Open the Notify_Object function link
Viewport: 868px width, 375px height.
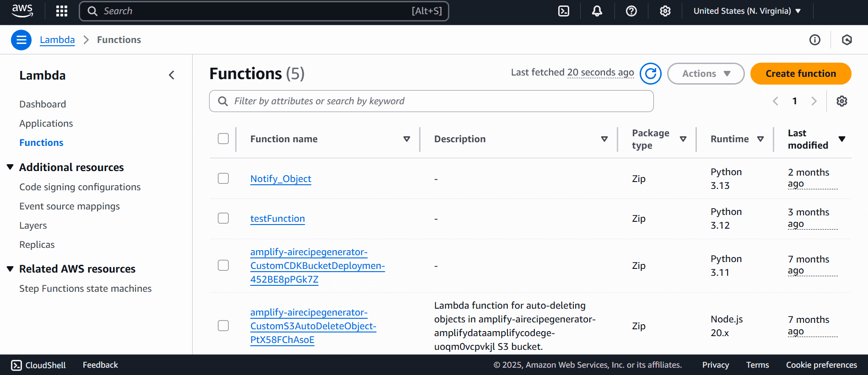(280, 179)
